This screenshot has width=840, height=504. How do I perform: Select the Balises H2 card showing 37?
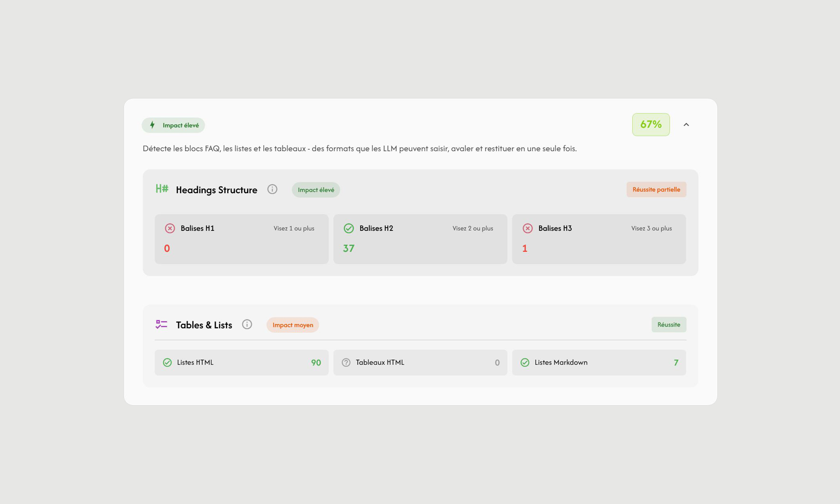(x=420, y=239)
